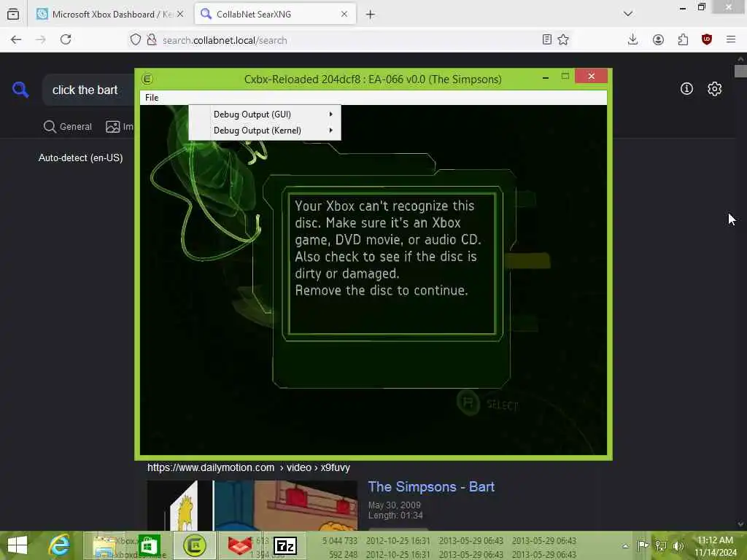Click the SearXNG magnifier search logo

[x=20, y=90]
